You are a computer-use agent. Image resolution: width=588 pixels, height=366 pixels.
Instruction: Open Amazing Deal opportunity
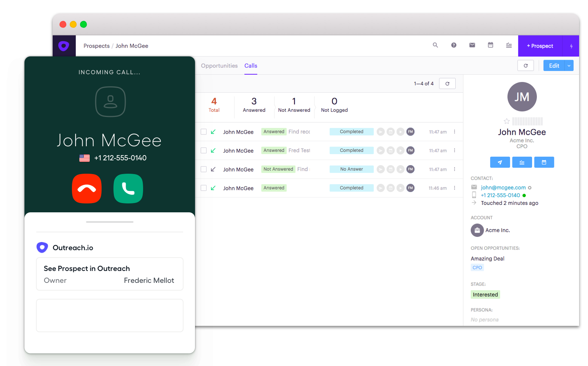click(x=488, y=259)
